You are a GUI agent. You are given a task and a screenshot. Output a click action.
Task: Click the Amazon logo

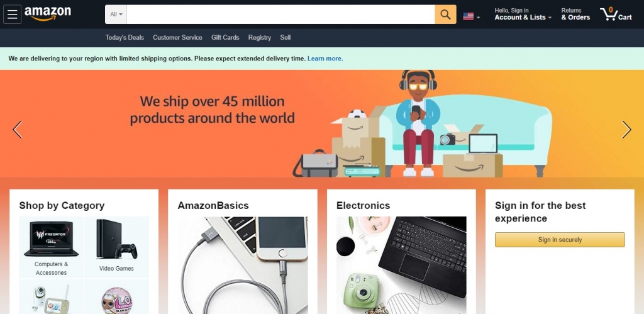pyautogui.click(x=48, y=14)
